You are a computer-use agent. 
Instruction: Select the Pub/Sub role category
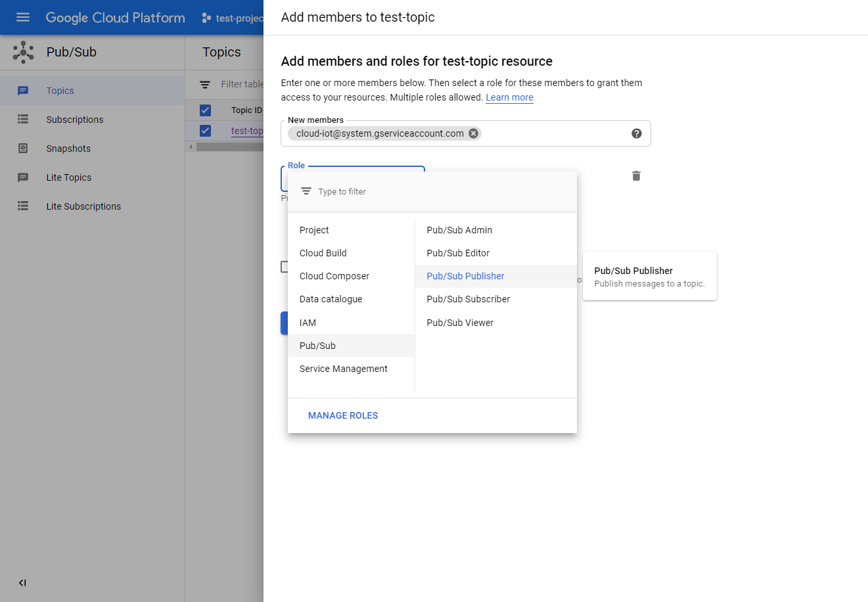click(x=352, y=346)
